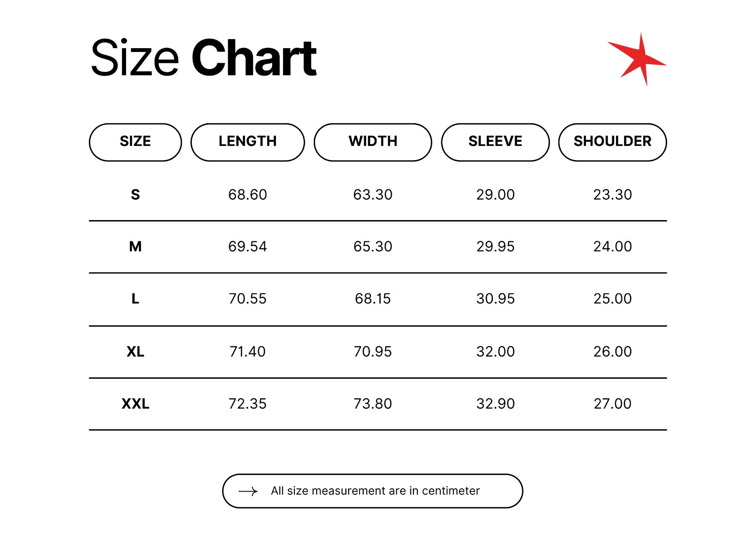Click the SIZE column header pill
This screenshot has width=756, height=536.
click(135, 142)
